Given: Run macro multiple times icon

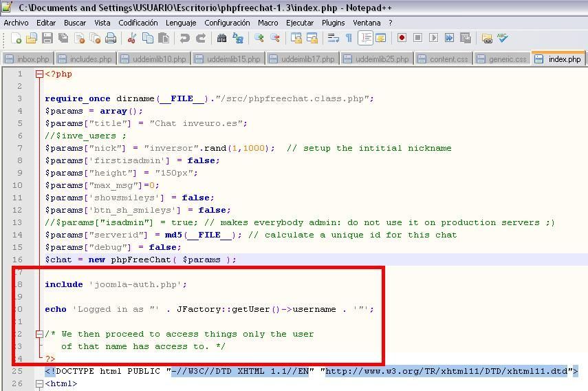Looking at the screenshot, I should (x=449, y=38).
